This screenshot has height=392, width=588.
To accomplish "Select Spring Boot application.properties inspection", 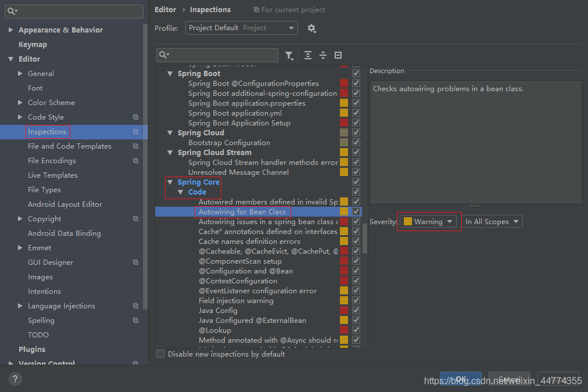I will pos(247,103).
